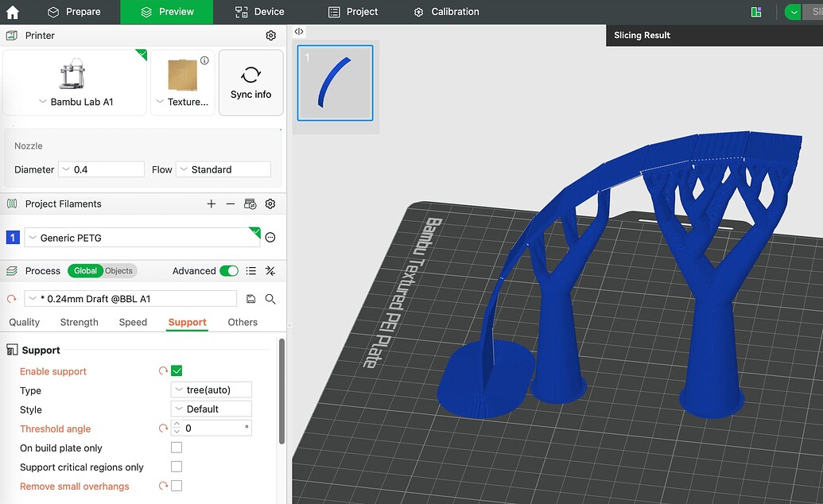Open Bambu Lab A1 printer dropdown
Image resolution: width=823 pixels, height=504 pixels.
point(76,102)
